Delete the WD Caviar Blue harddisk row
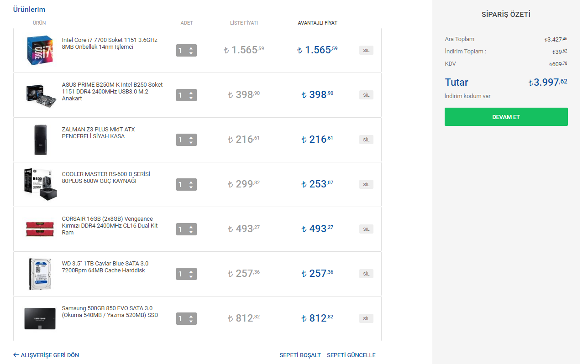Viewport: 588px width, 364px height. click(366, 274)
